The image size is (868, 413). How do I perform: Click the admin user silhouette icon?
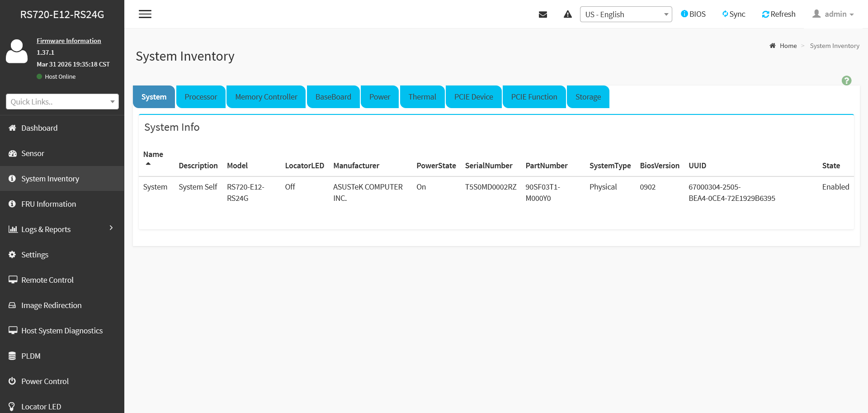(x=816, y=14)
